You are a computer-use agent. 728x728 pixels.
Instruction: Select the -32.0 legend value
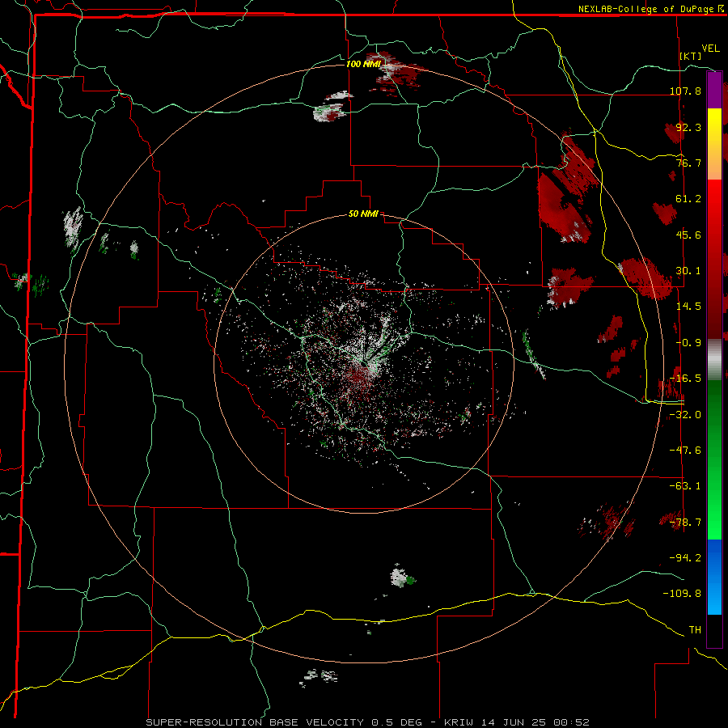(685, 415)
